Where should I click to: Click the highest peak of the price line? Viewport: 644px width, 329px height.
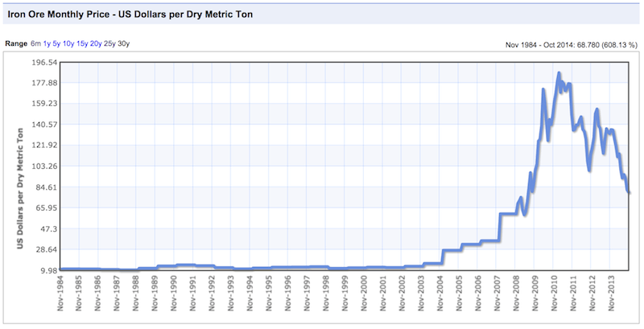559,73
